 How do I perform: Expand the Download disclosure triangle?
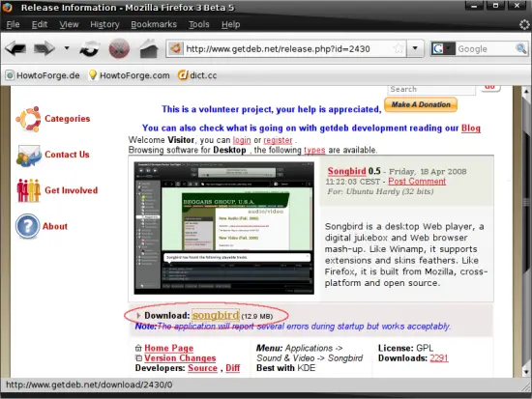click(138, 316)
